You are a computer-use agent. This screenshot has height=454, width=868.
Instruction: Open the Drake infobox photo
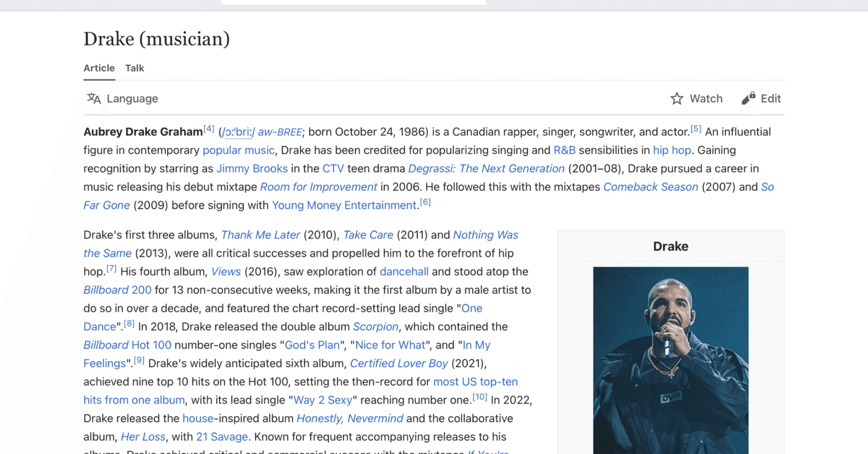pos(671,360)
